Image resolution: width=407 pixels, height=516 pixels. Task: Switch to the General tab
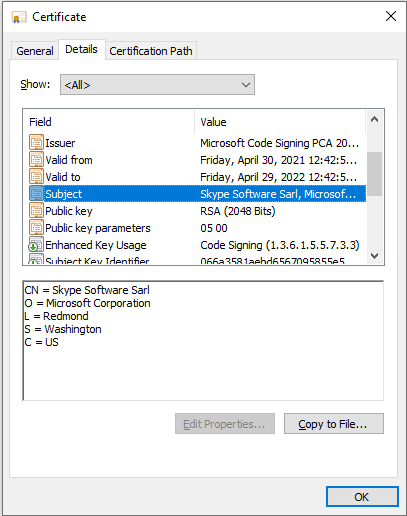coord(35,51)
